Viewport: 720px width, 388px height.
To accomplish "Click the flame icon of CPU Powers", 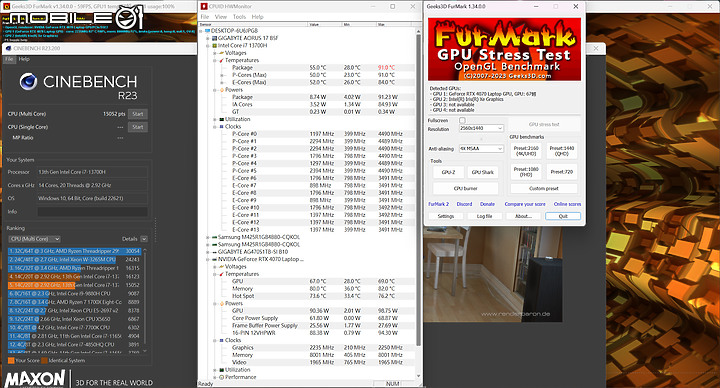I will (x=221, y=90).
